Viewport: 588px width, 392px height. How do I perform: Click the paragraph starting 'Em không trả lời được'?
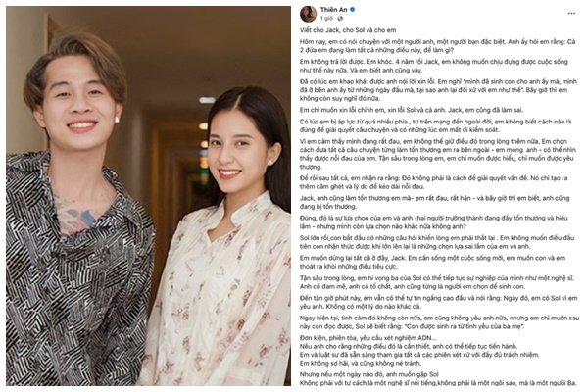(434, 66)
